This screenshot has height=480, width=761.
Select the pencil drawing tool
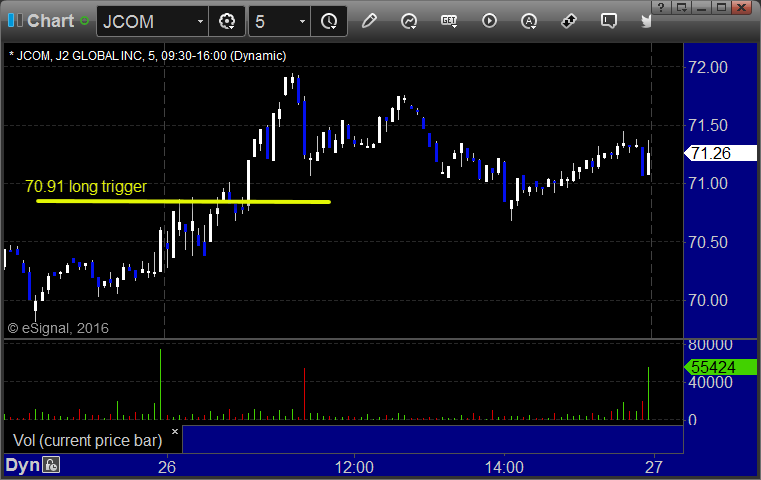[x=369, y=21]
